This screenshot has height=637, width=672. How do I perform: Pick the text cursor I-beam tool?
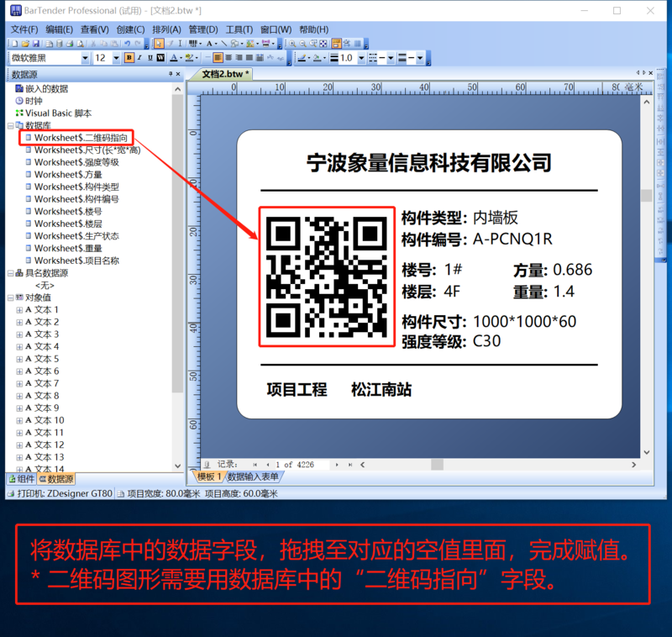180,44
